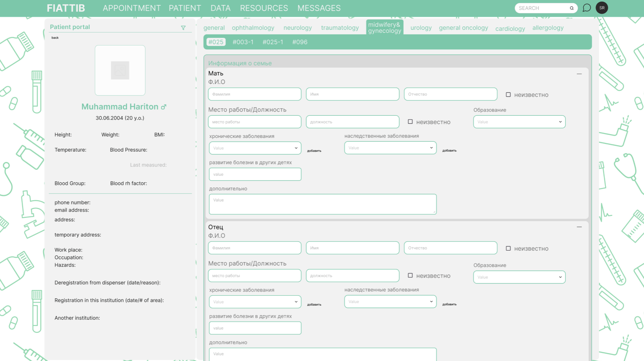
Task: Open mother's Образование dropdown
Action: [519, 122]
